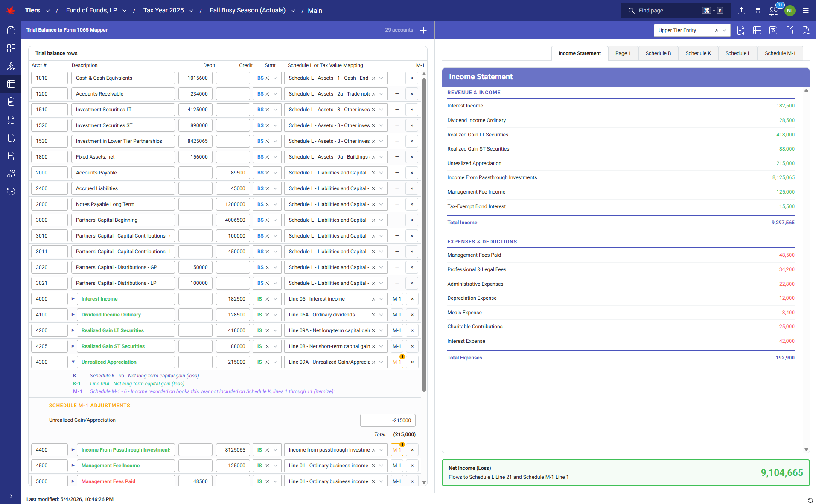Open the hamburger menu
The height and width of the screenshot is (504, 816).
point(806,11)
